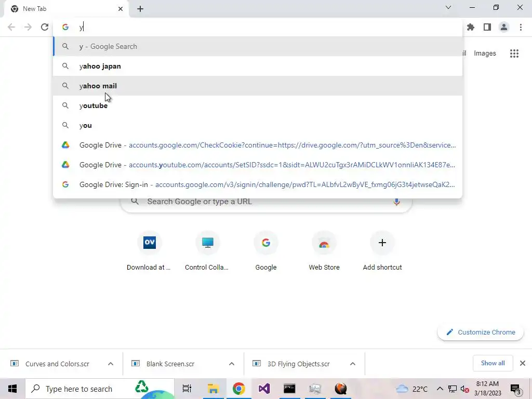Open the Google apps grid
Viewport: 532px width, 399px height.
click(x=514, y=54)
